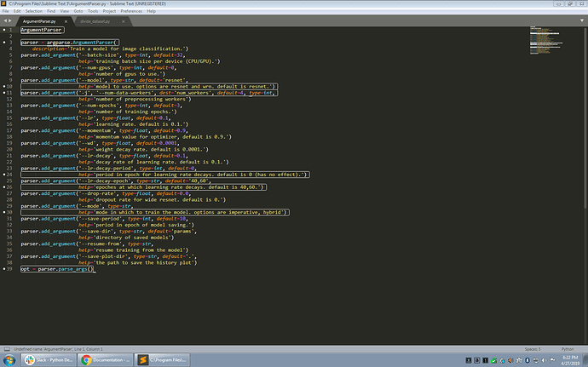Open the tab list dropdown arrow
588x367 pixels.
click(582, 20)
